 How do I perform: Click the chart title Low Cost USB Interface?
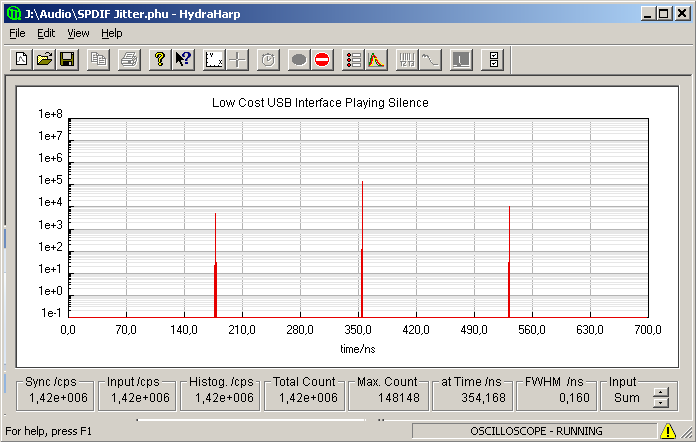[x=320, y=103]
